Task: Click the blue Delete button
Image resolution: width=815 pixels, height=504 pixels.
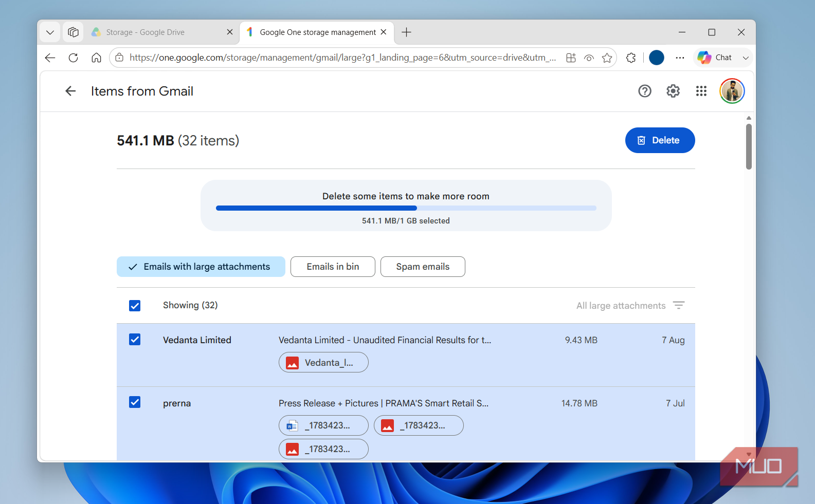Action: [660, 140]
